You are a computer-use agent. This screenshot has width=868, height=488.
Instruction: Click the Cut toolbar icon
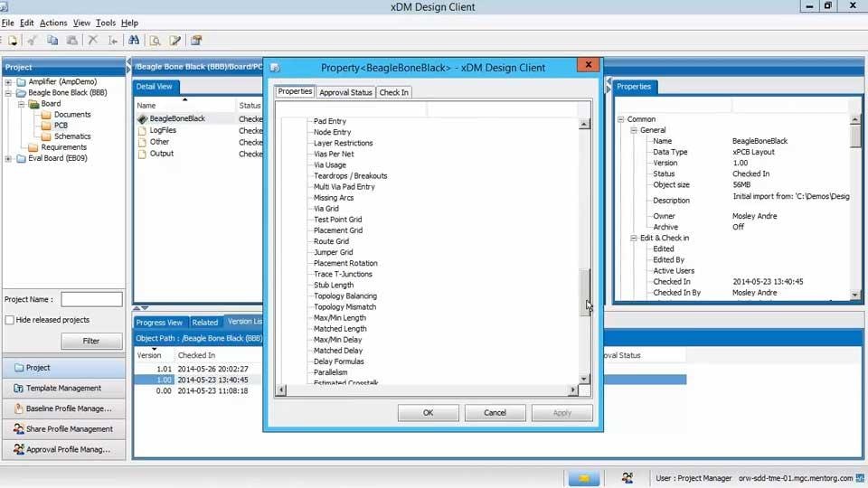click(x=33, y=41)
